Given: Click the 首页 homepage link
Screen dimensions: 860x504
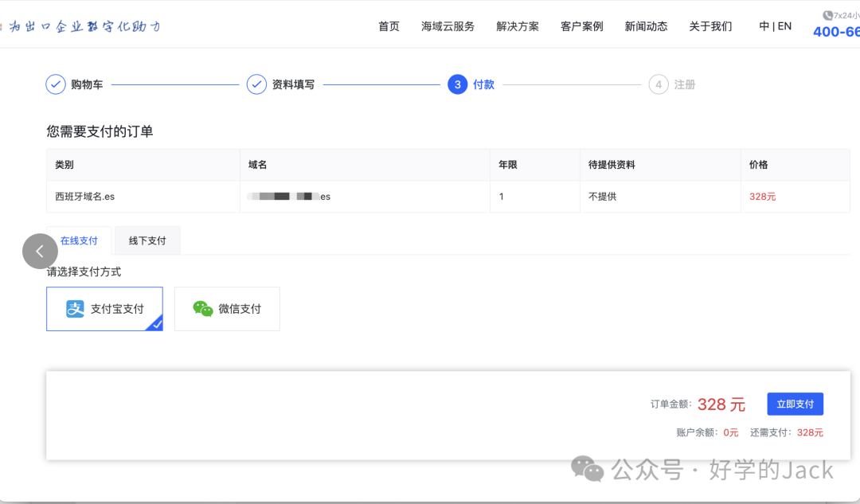Looking at the screenshot, I should (x=389, y=25).
